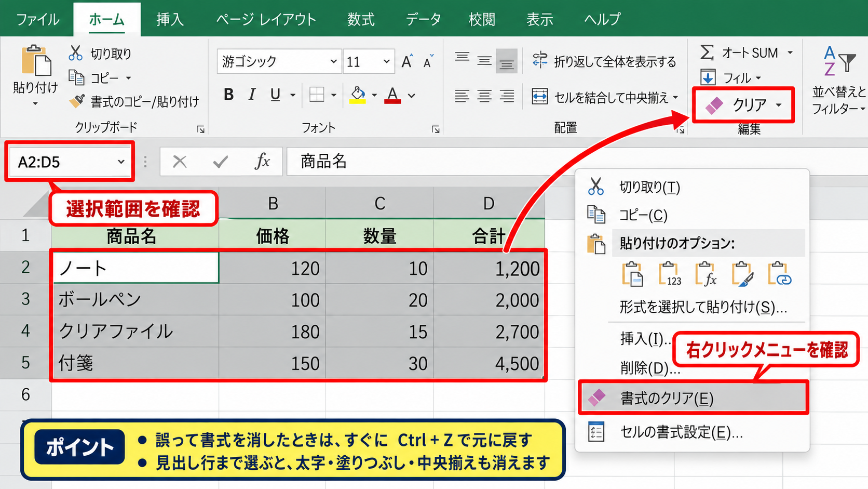Click the confirm checkmark in formula bar
Image resolution: width=868 pixels, height=489 pixels.
(x=221, y=162)
